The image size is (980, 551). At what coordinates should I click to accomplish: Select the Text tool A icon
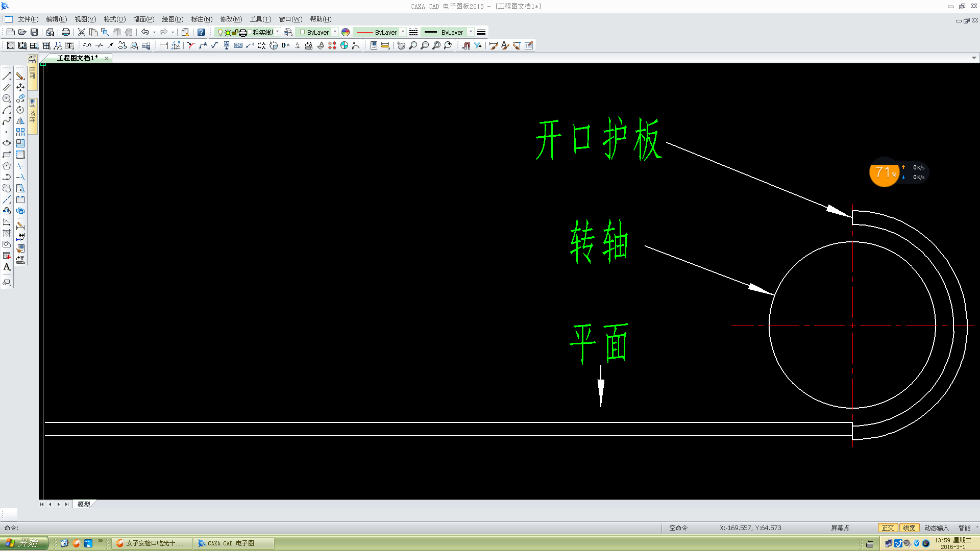coord(7,267)
